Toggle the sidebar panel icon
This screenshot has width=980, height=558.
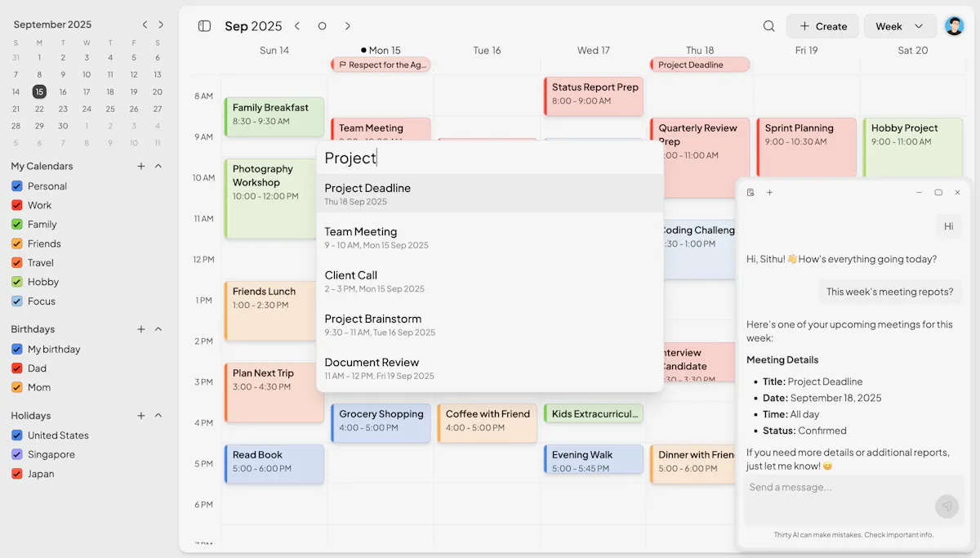tap(204, 26)
